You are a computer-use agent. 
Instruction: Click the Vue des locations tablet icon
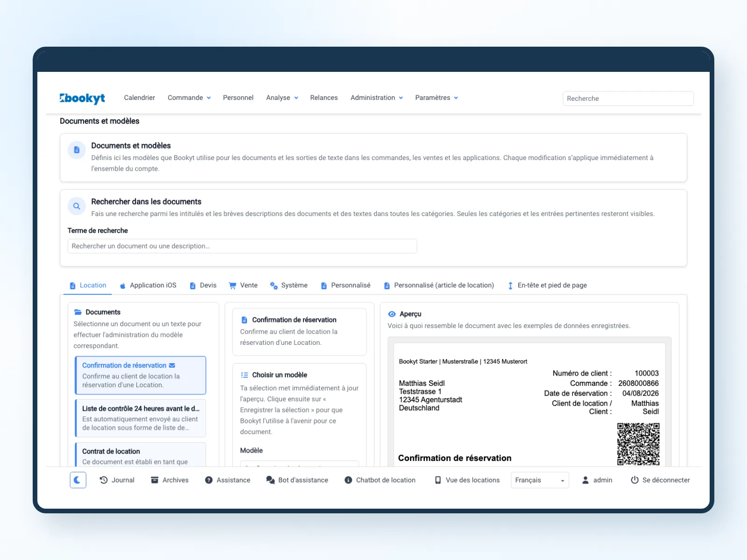[x=438, y=480]
